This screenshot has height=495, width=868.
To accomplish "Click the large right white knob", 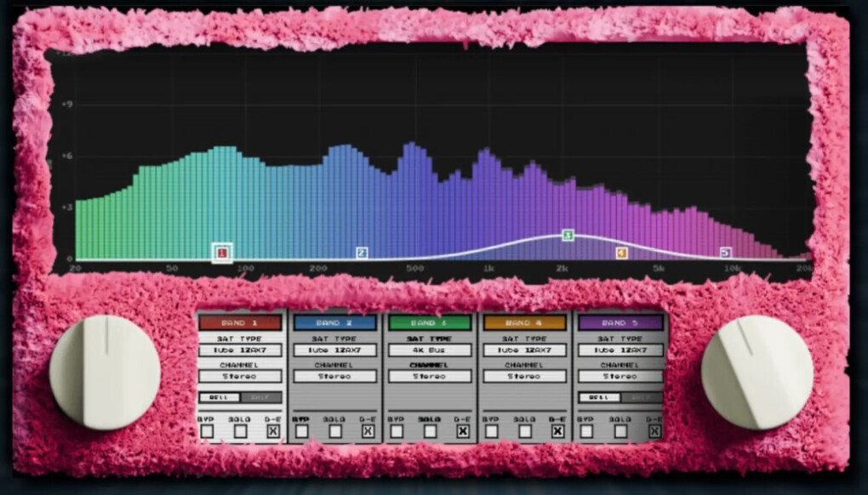I will coord(757,373).
